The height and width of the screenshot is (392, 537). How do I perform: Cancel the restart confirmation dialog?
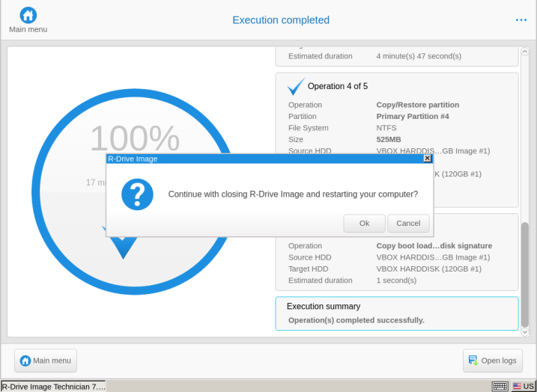tap(408, 224)
